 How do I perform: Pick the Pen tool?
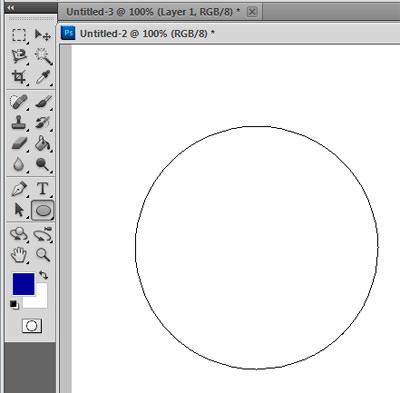click(19, 189)
